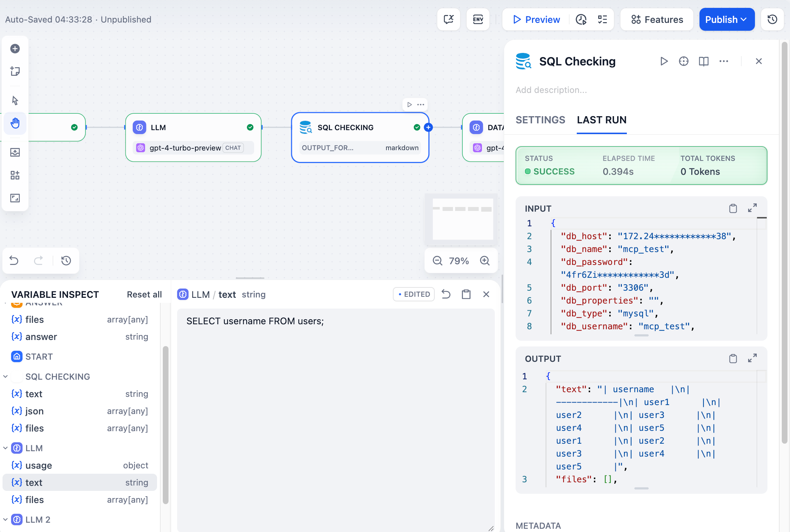This screenshot has height=532, width=790.
Task: Select the answer string variable
Action: pos(80,337)
